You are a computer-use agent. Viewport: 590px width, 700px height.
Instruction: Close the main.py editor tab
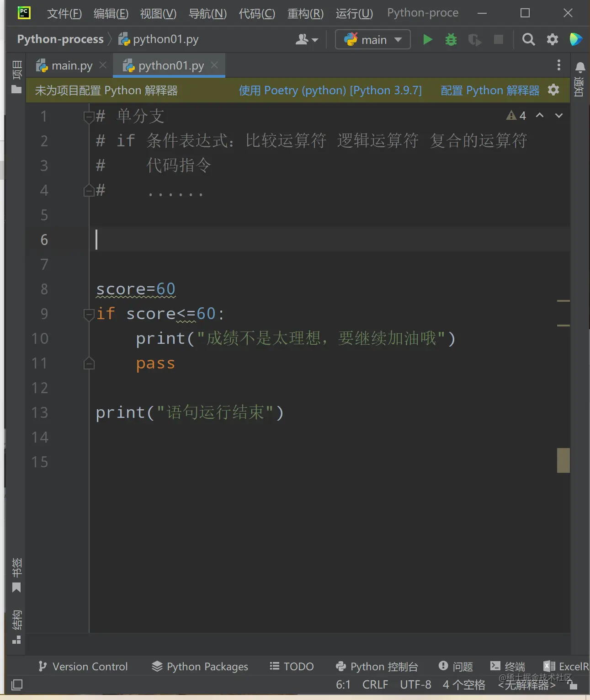(x=103, y=65)
